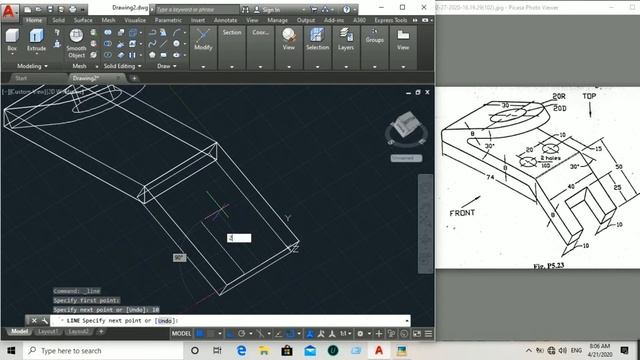Select the Box modeling tool
640x360 pixels.
(x=12, y=40)
